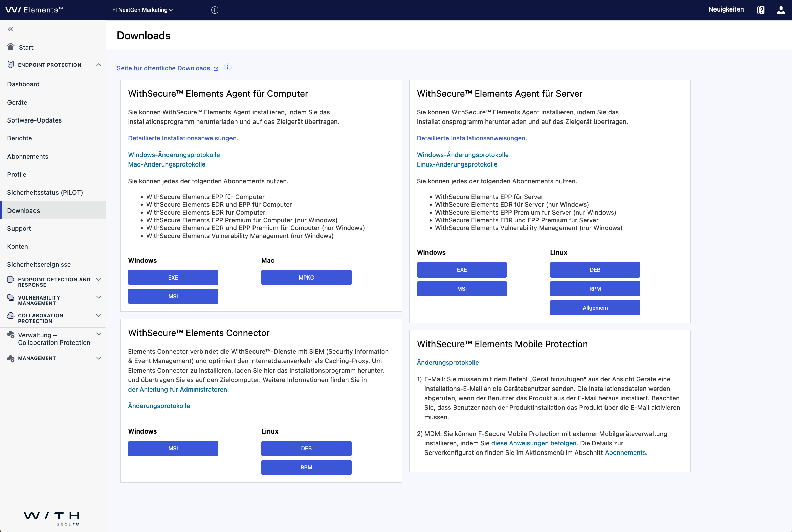Open Neuigkeiten in the top bar
The height and width of the screenshot is (532, 792).
(726, 9)
